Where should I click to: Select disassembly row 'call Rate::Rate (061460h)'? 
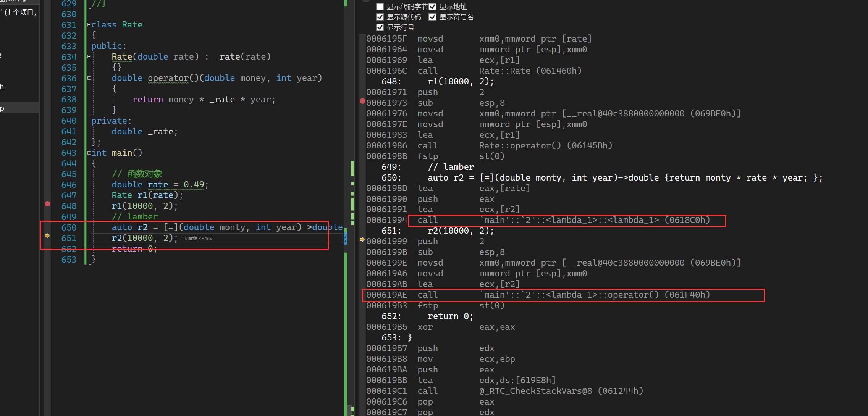click(474, 71)
